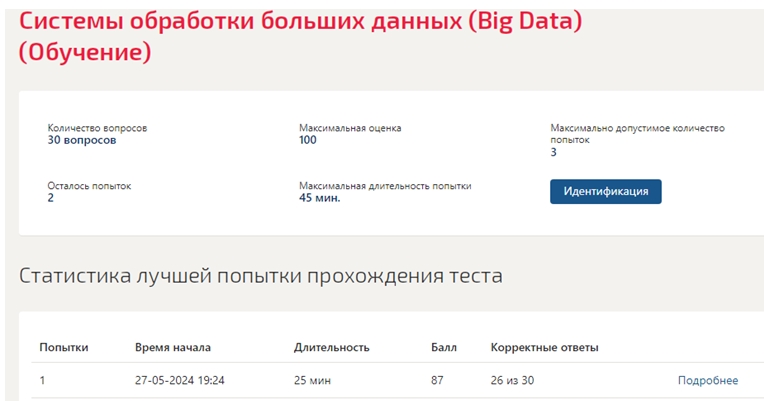This screenshot has height=401, width=764.
Task: Click the "Количество вопросов" label
Action: [x=97, y=128]
